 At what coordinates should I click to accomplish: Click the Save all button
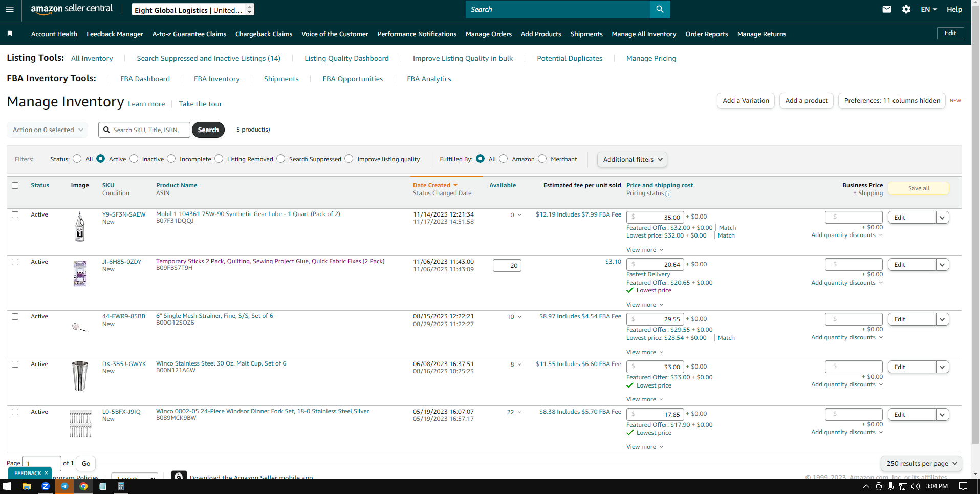pos(919,188)
